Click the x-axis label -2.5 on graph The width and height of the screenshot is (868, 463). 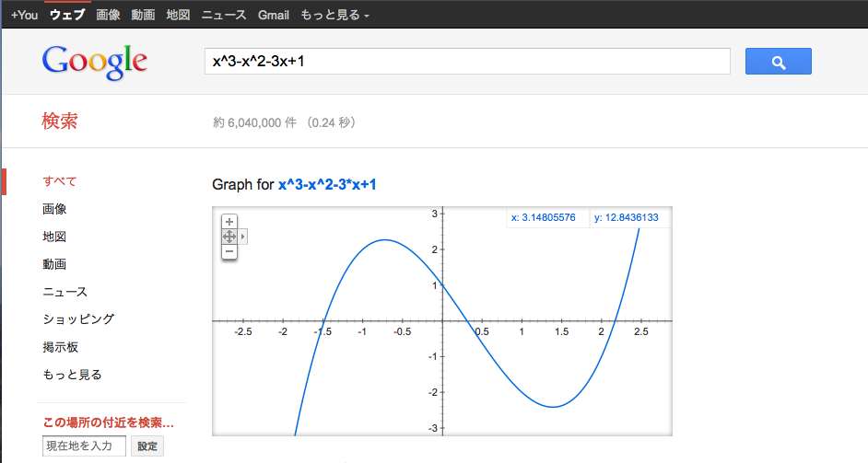pyautogui.click(x=243, y=332)
